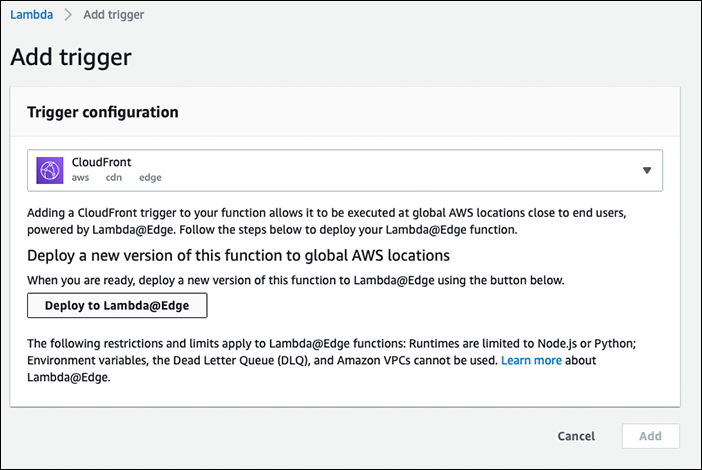Expand the trigger dropdown using the arrow
This screenshot has height=470, width=702.
click(x=646, y=170)
